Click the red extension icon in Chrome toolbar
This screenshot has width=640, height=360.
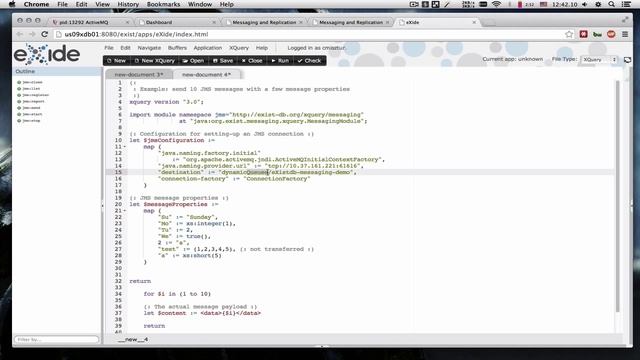[x=583, y=34]
